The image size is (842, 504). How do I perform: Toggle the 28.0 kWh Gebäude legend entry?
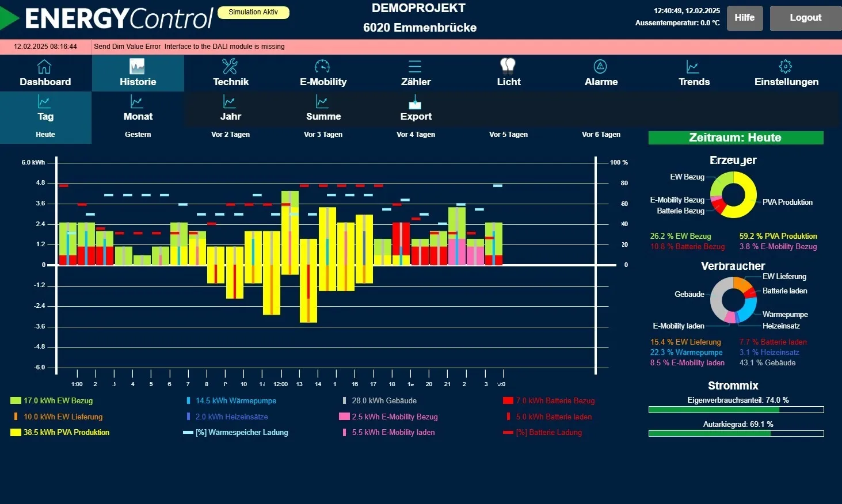point(380,400)
